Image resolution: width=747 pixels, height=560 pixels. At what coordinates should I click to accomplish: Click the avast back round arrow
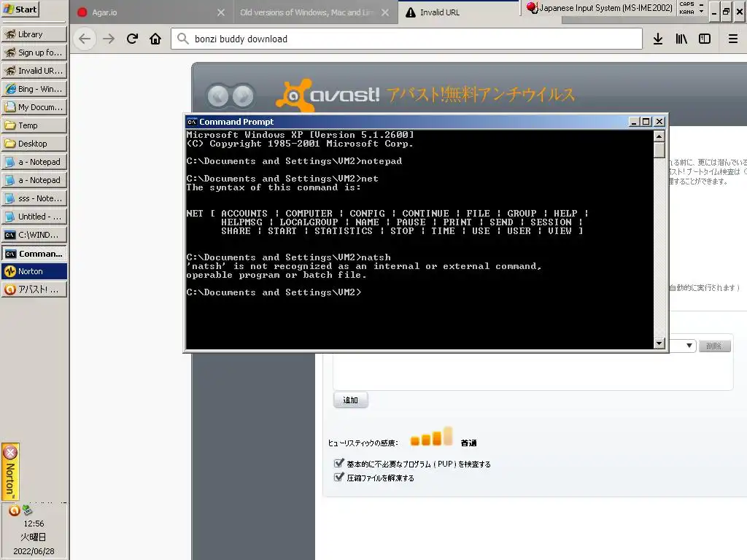click(x=218, y=96)
